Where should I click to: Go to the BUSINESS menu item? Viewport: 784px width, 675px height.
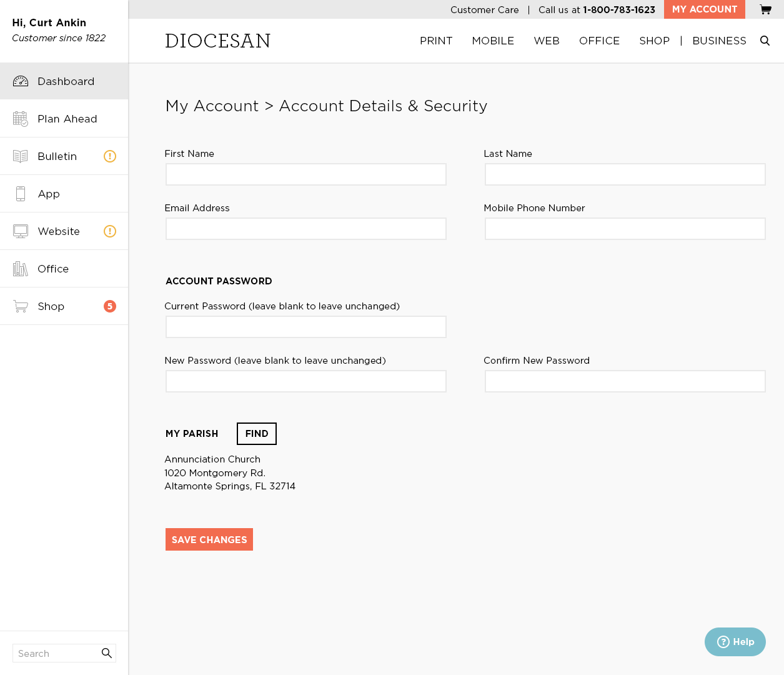(719, 41)
